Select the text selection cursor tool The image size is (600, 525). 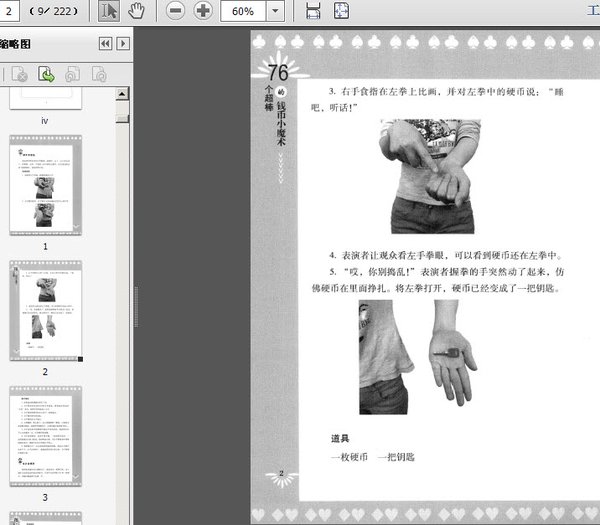coord(109,11)
